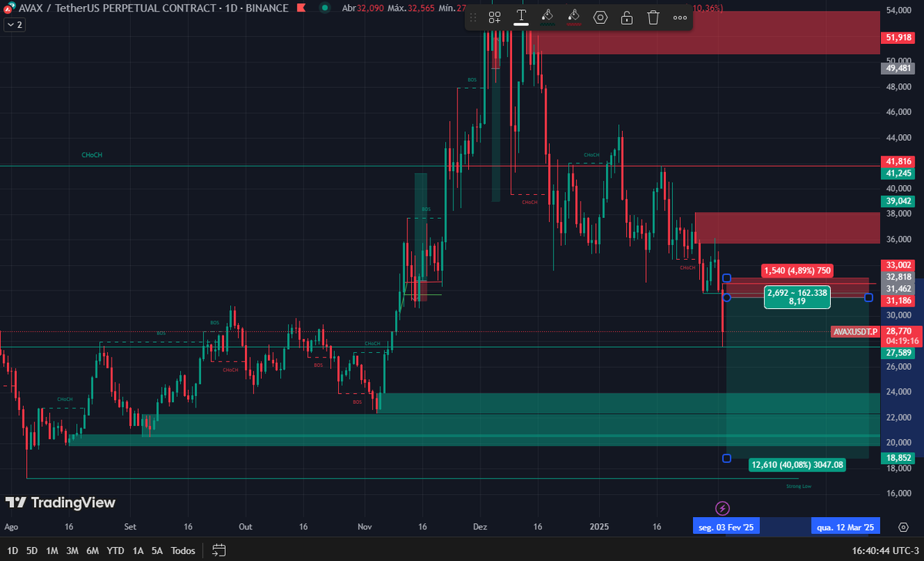Click the 49,481 gray price label
This screenshot has height=561, width=924.
click(x=899, y=68)
